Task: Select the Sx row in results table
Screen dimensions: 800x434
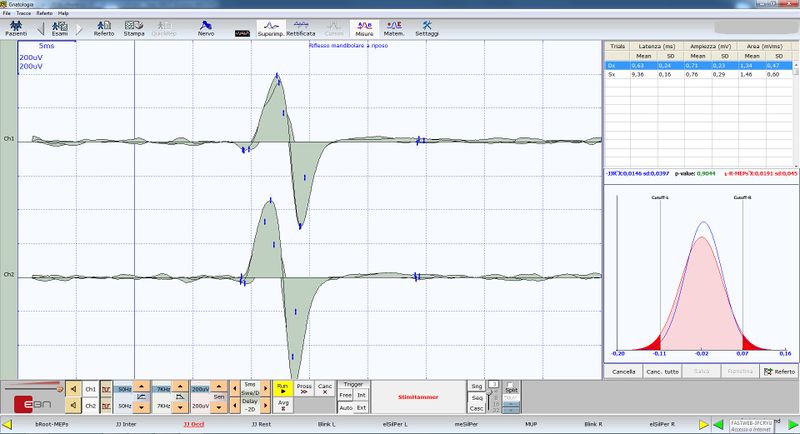Action: 611,75
